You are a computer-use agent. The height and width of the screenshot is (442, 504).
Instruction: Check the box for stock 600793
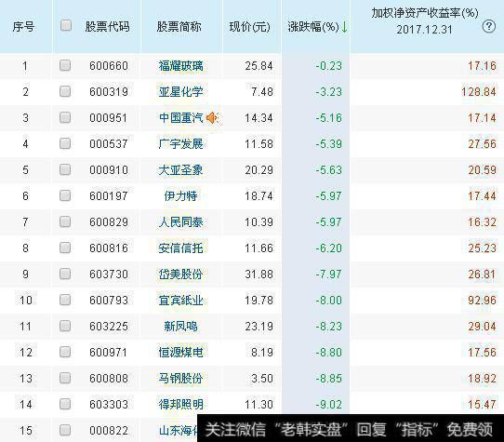65,300
